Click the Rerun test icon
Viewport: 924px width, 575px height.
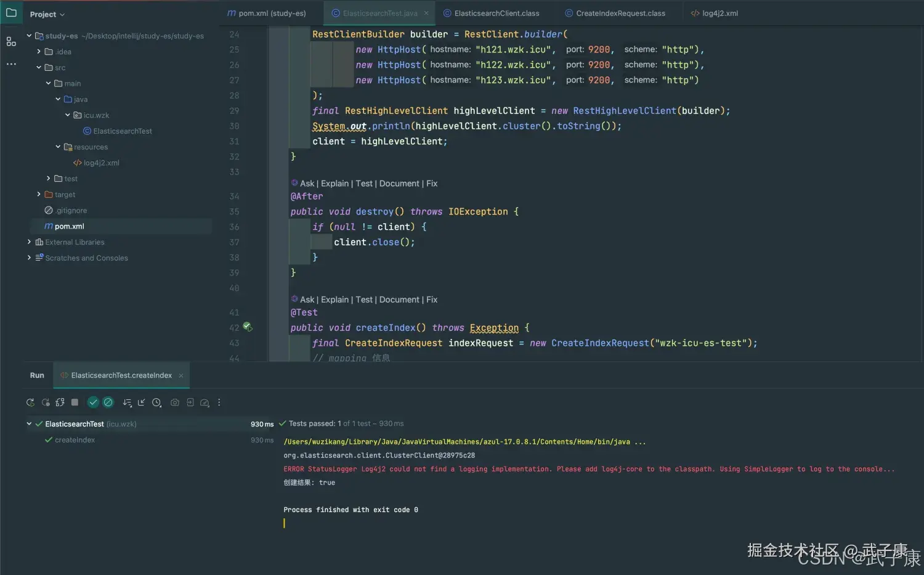[x=30, y=402]
